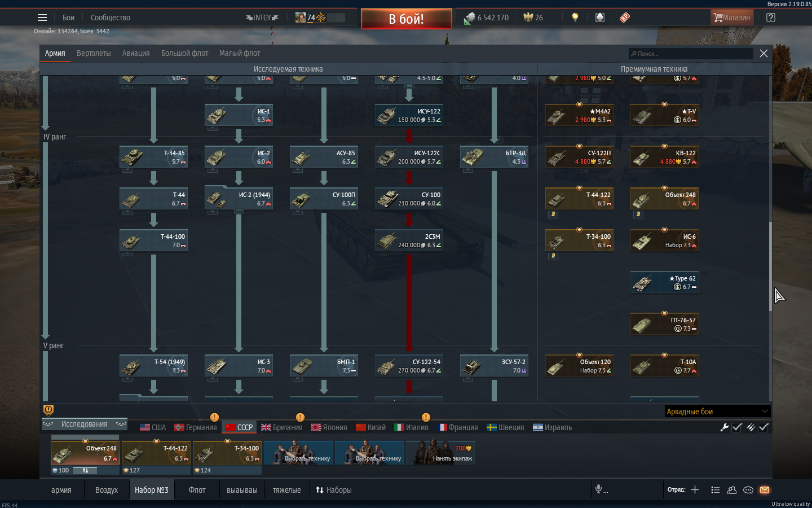Select the ИС-1 tank in tree
The width and height of the screenshot is (812, 508).
239,115
